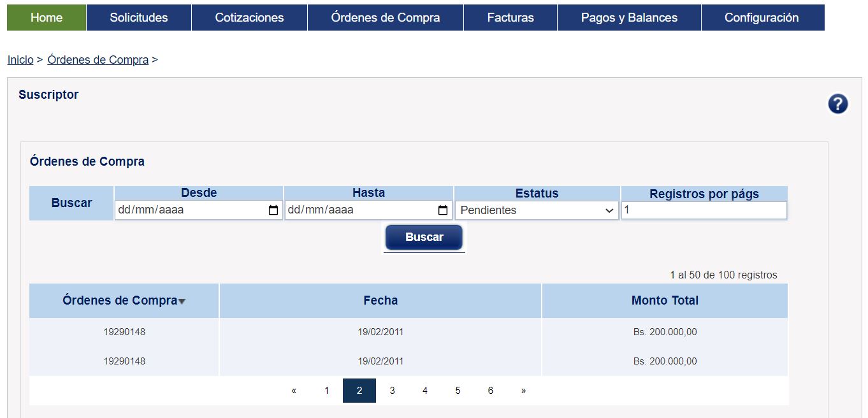
Task: Open the Configuración menu tab
Action: [x=762, y=18]
